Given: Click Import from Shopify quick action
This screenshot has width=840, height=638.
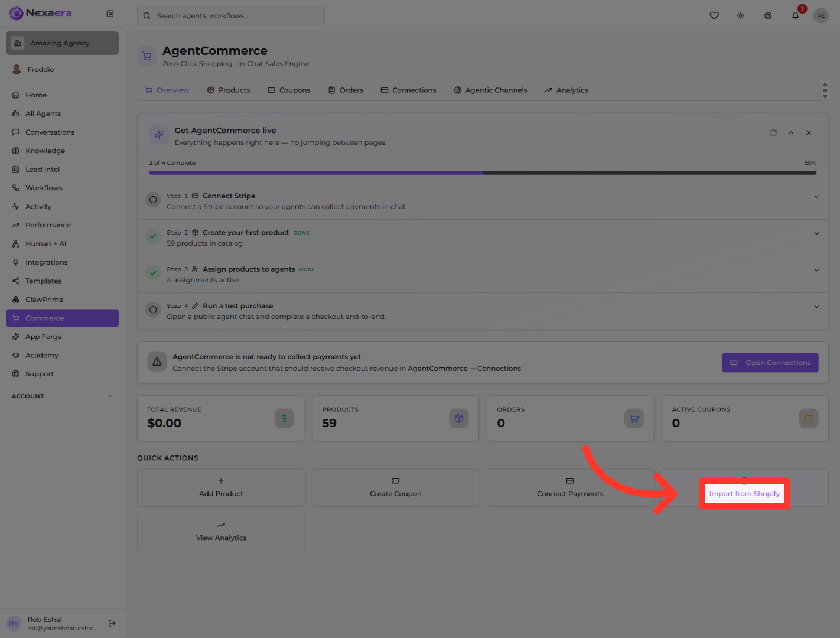Looking at the screenshot, I should pos(744,488).
